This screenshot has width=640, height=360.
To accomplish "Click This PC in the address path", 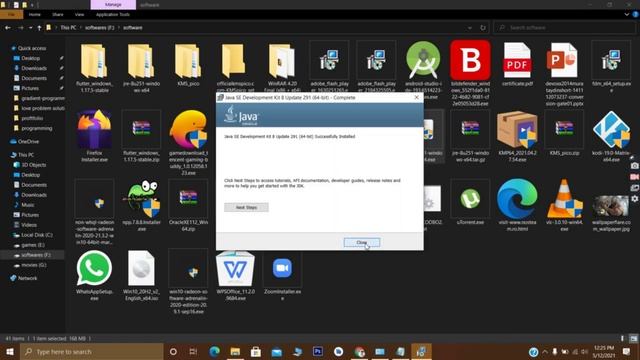I will [68, 28].
